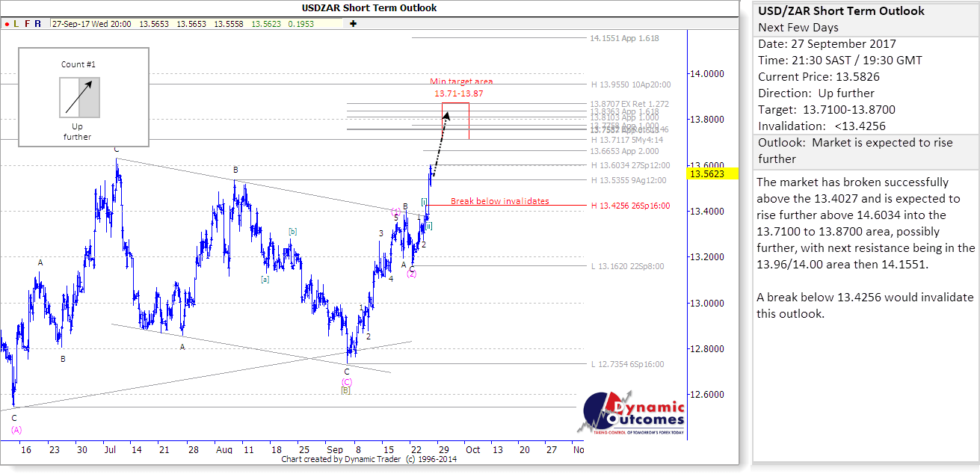Click the black plus icon in the chart header
The width and height of the screenshot is (980, 474).
353,24
